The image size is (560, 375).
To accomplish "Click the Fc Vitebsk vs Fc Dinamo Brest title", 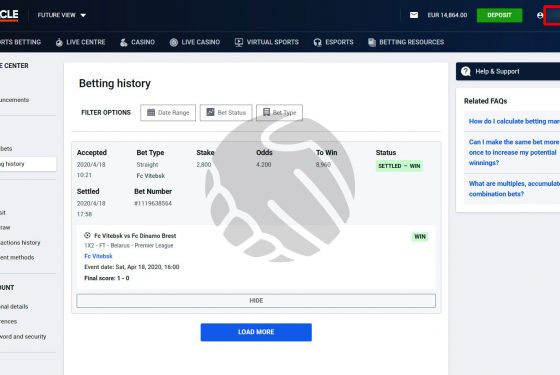I will [135, 236].
